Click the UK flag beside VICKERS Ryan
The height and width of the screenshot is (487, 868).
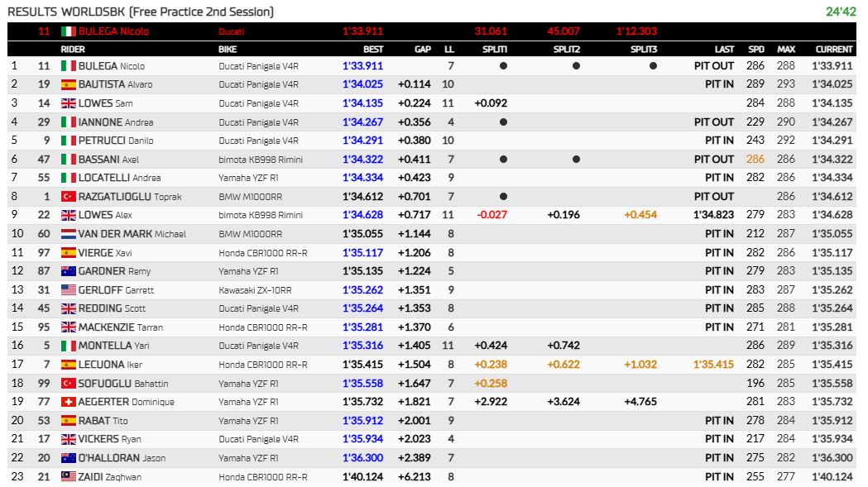[x=68, y=439]
